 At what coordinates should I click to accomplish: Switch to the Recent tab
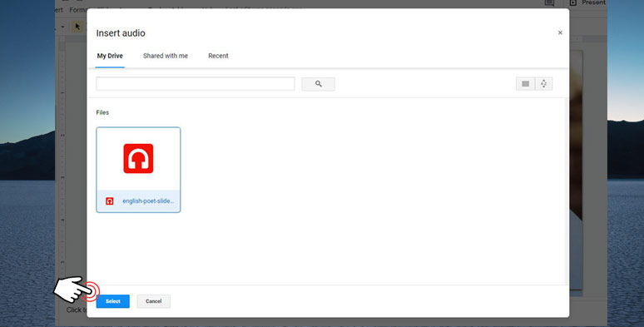point(218,56)
